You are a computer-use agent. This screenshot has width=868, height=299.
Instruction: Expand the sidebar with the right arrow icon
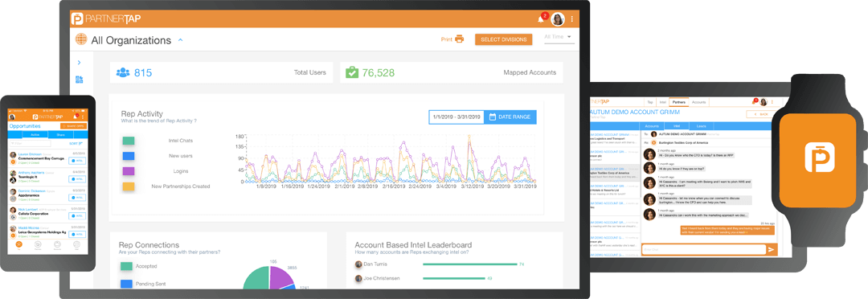coord(79,63)
